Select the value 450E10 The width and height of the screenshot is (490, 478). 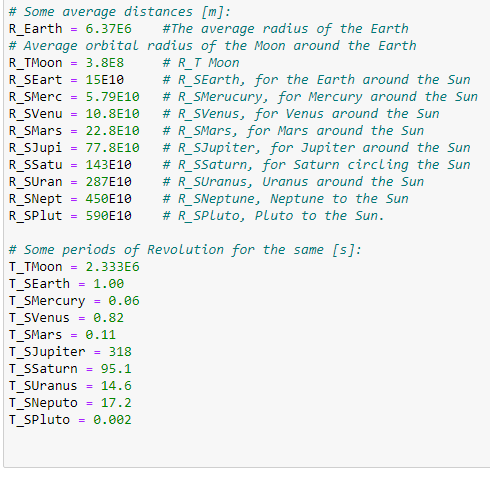109,199
